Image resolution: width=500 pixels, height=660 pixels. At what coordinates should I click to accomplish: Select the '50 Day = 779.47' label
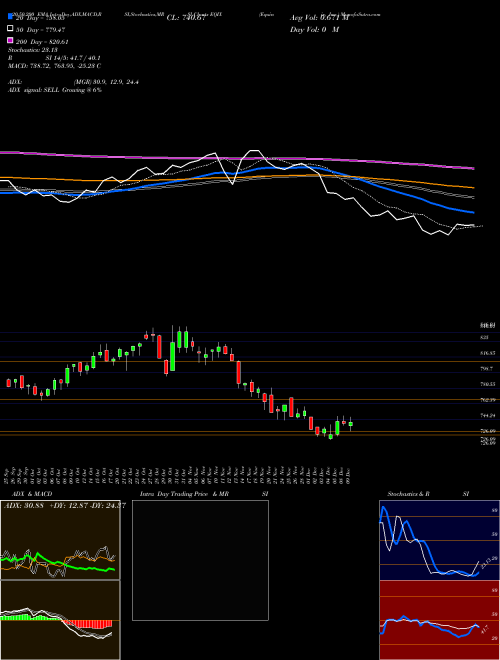tap(40, 30)
